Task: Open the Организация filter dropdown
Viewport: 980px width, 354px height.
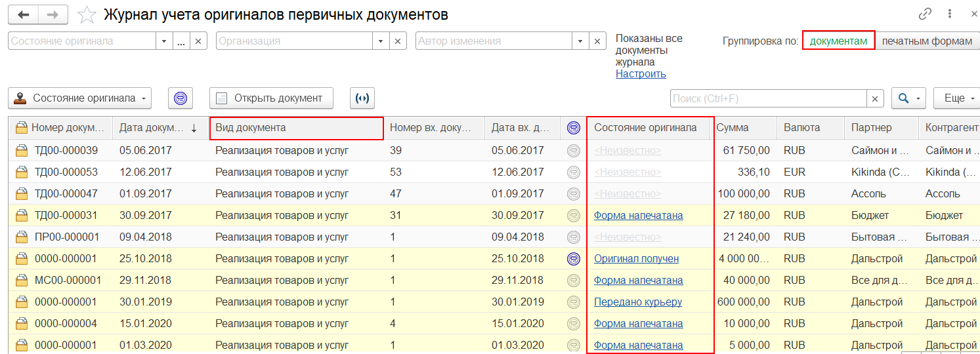Action: (381, 41)
